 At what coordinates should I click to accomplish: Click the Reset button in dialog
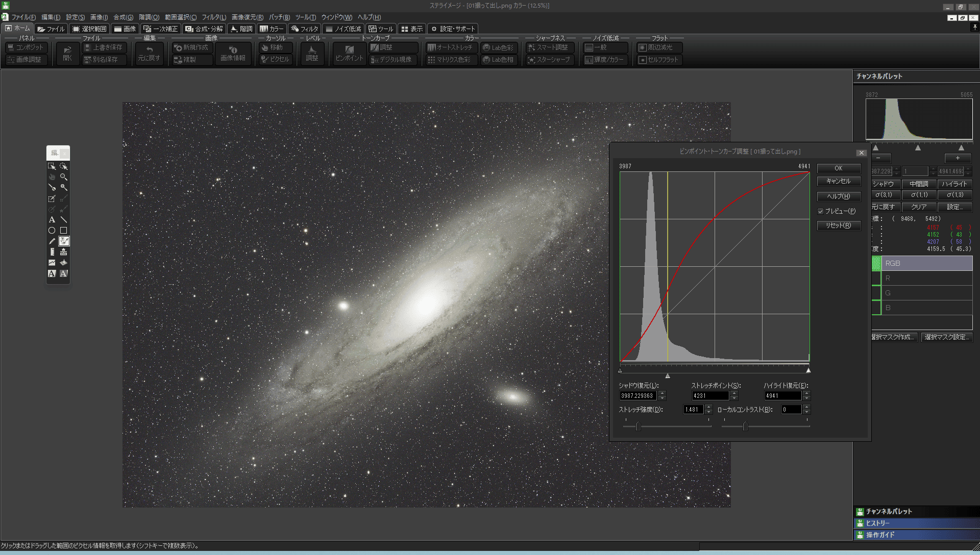click(x=838, y=225)
